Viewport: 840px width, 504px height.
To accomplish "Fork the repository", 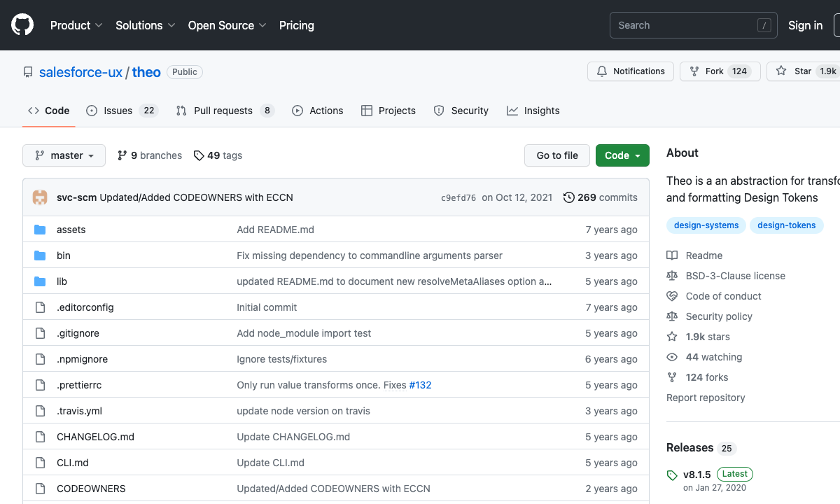I will 707,71.
